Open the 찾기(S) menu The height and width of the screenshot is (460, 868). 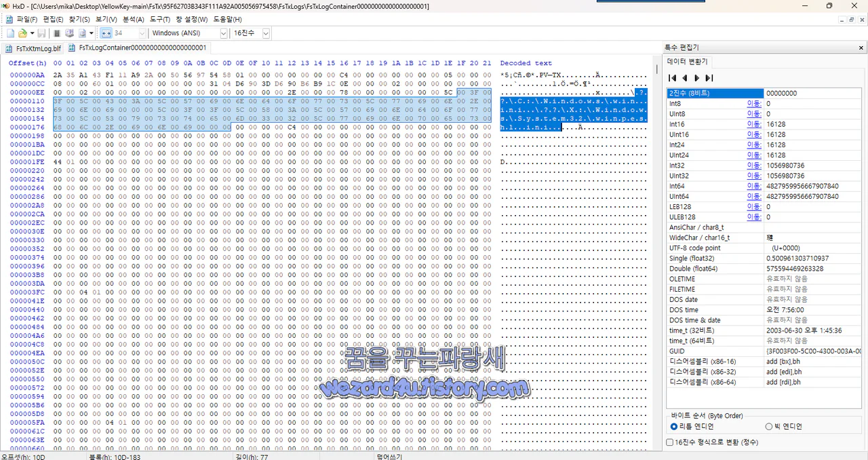click(x=80, y=20)
